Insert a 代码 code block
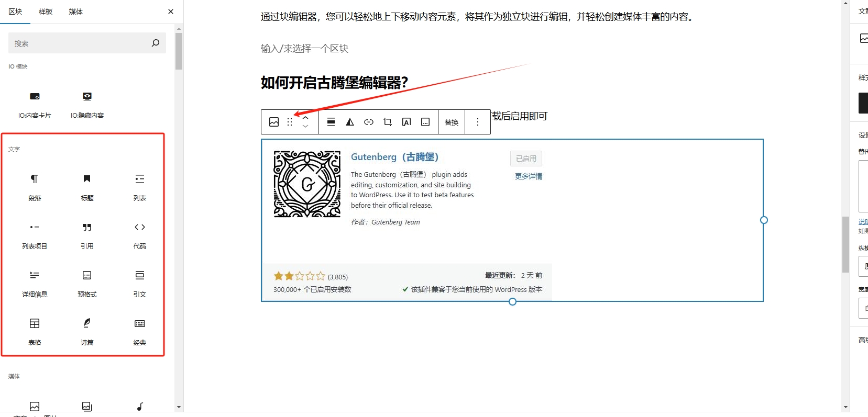Image resolution: width=868 pixels, height=417 pixels. 139,235
